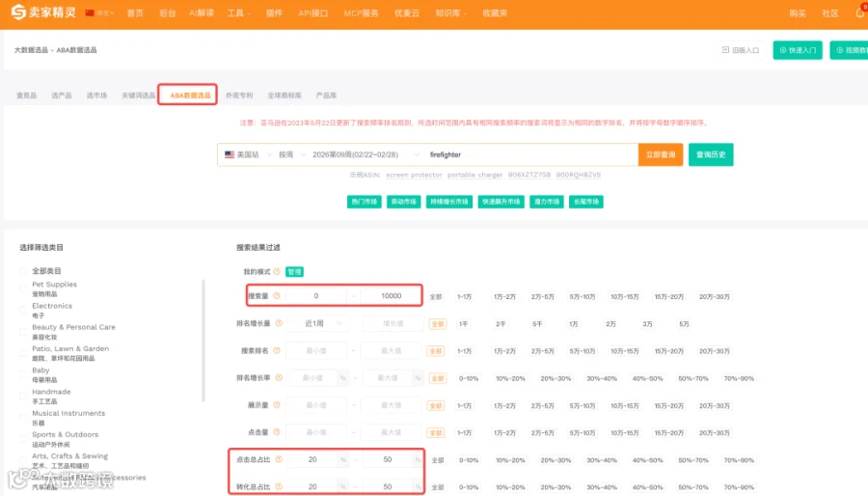The image size is (868, 496).
Task: Check the 全部类目 category checkbox
Action: tap(23, 271)
